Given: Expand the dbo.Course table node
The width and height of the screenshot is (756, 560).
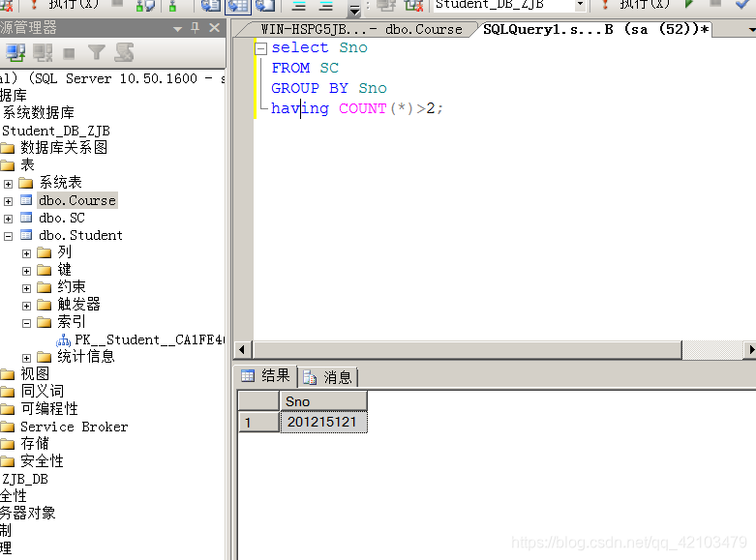Looking at the screenshot, I should (8, 201).
